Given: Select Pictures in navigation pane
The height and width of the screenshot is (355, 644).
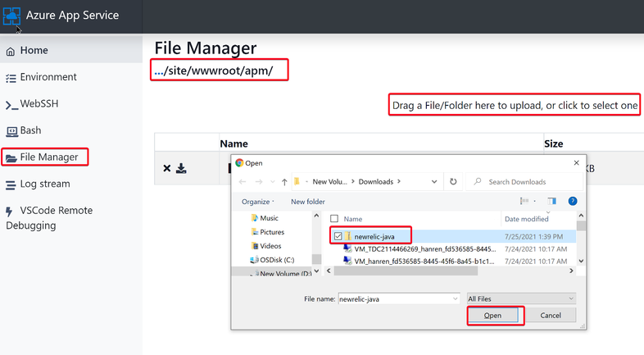Looking at the screenshot, I should [268, 232].
